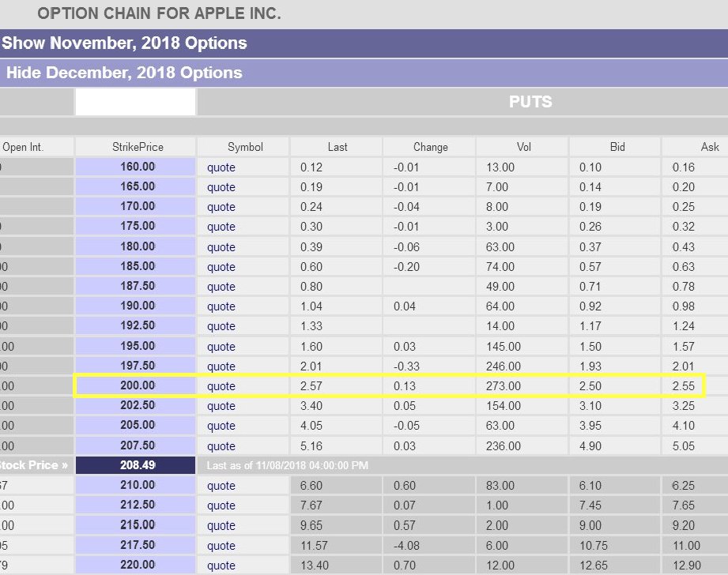Click the Last as of 11/08/2018 timestamp
The width and height of the screenshot is (728, 575).
288,465
